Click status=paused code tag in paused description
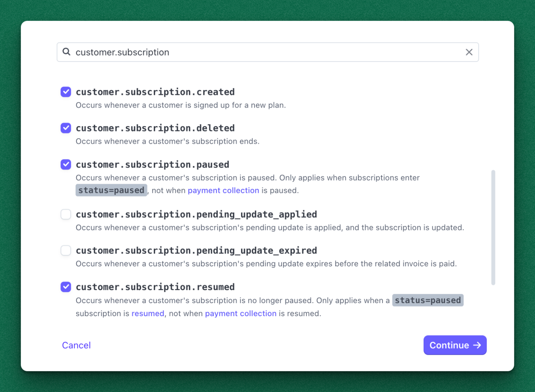Screen dimensions: 535x392 (111, 190)
